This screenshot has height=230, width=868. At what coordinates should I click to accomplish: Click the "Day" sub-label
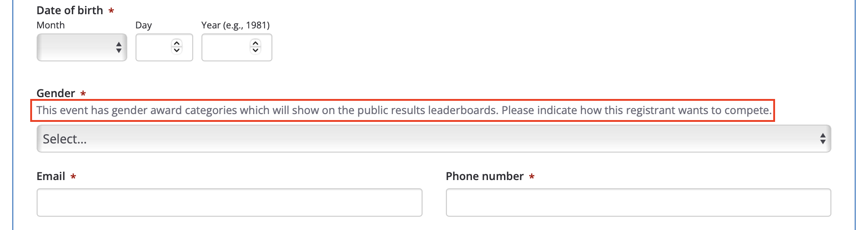[143, 25]
